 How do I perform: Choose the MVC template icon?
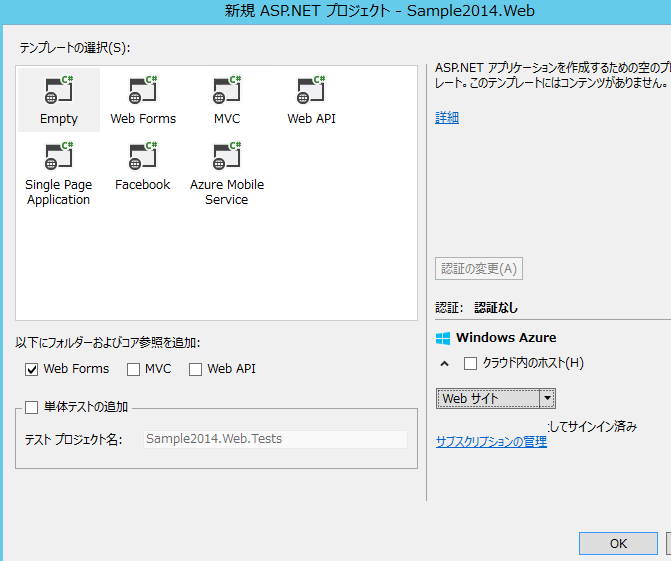(227, 90)
